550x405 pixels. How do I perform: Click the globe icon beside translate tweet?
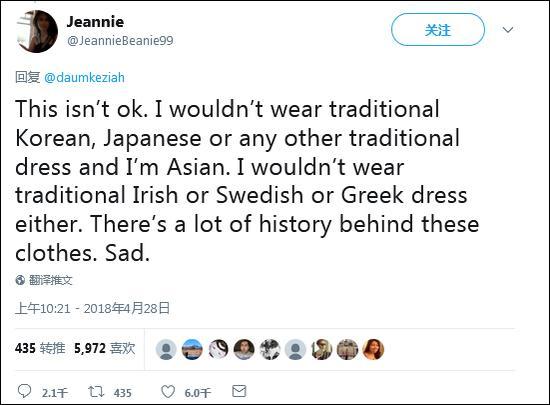coord(20,280)
